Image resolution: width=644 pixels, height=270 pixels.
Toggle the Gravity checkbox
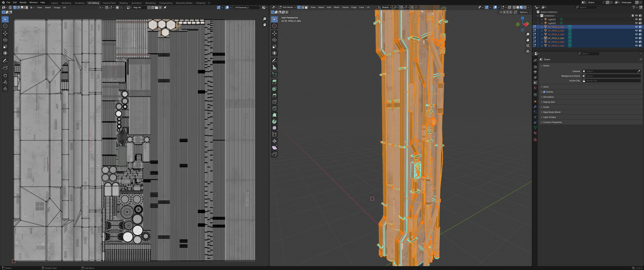544,92
